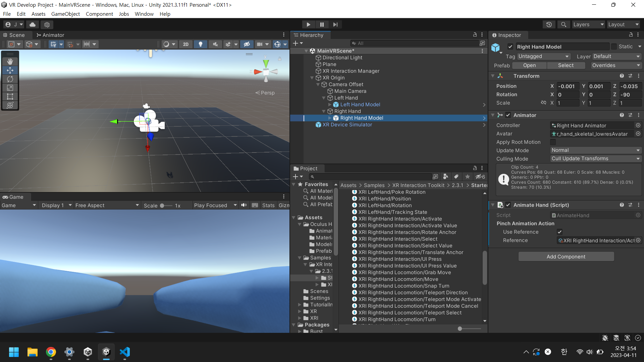Mute audio in Game view

[244, 205]
